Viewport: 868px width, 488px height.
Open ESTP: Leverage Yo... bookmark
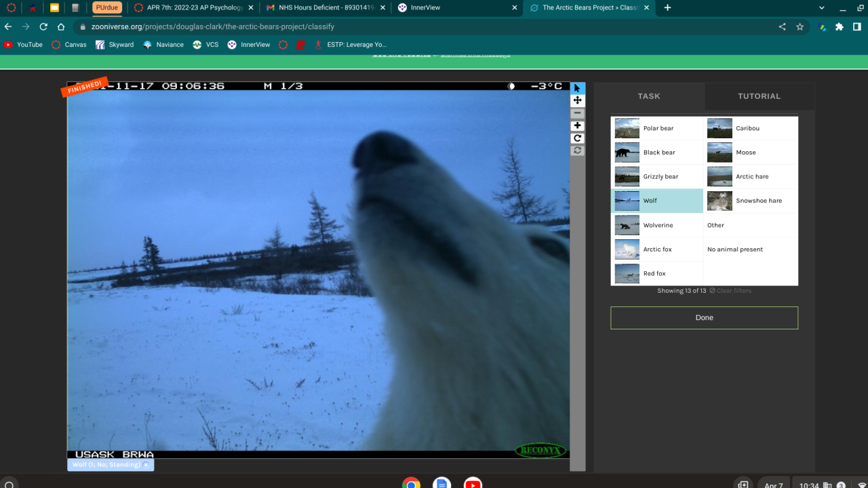pos(350,45)
